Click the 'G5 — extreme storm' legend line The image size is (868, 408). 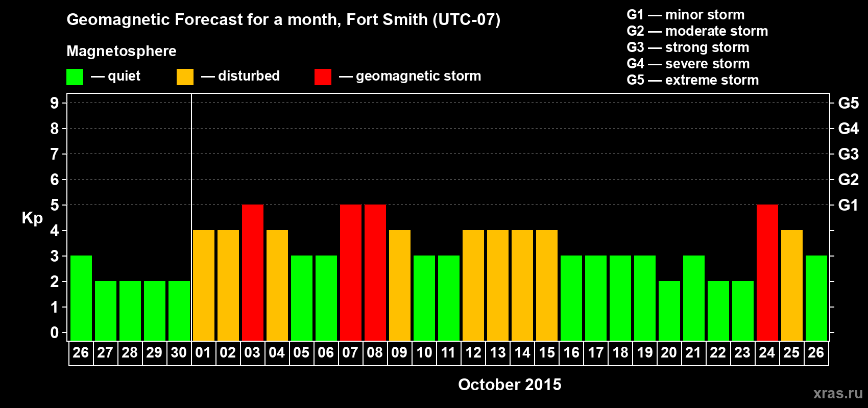pos(693,80)
